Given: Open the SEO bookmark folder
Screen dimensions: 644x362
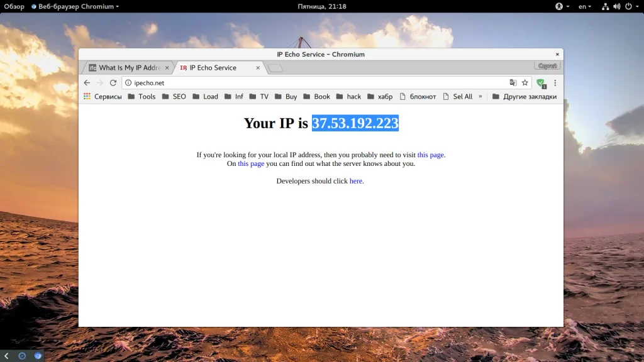Looking at the screenshot, I should pos(174,96).
